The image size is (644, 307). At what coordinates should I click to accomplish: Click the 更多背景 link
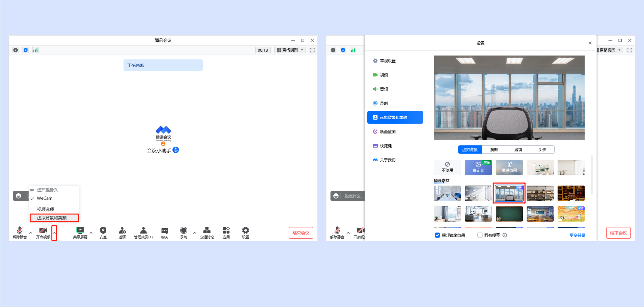(577, 235)
